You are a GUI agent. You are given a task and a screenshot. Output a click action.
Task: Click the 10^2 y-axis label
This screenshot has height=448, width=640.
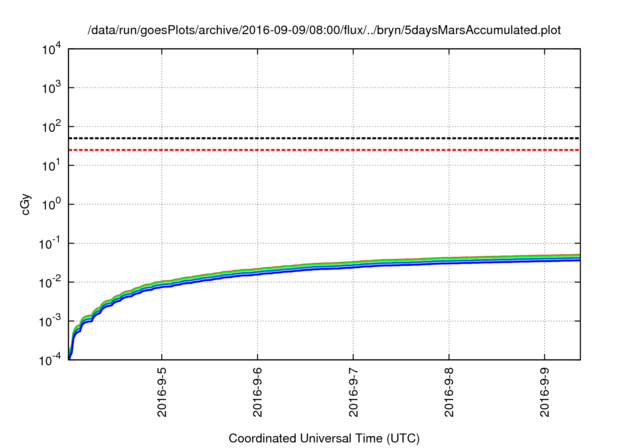click(x=51, y=127)
